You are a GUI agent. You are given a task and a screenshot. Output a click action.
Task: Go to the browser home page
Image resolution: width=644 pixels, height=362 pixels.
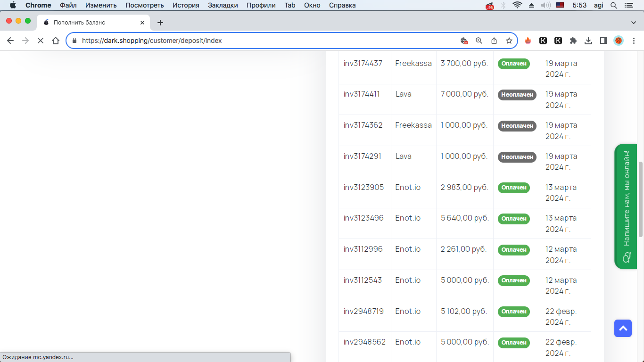coord(56,41)
